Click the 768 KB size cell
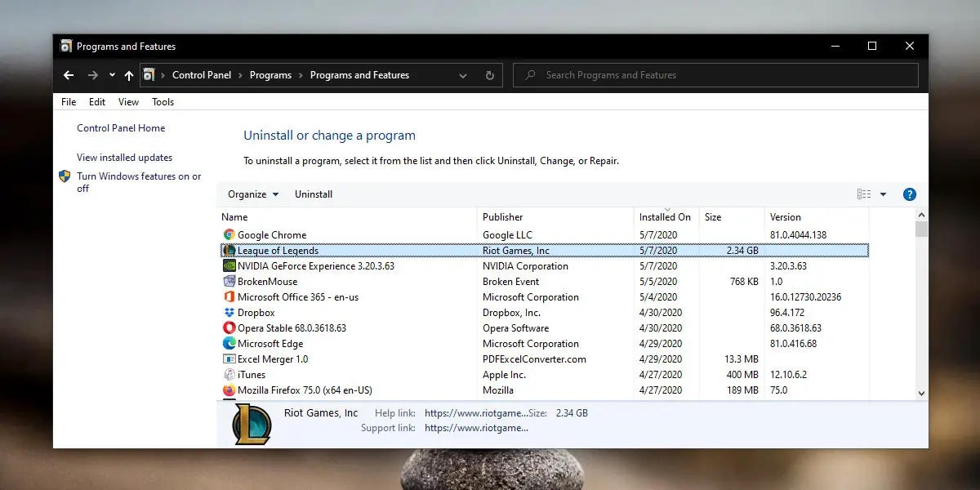The image size is (980, 490). (744, 282)
